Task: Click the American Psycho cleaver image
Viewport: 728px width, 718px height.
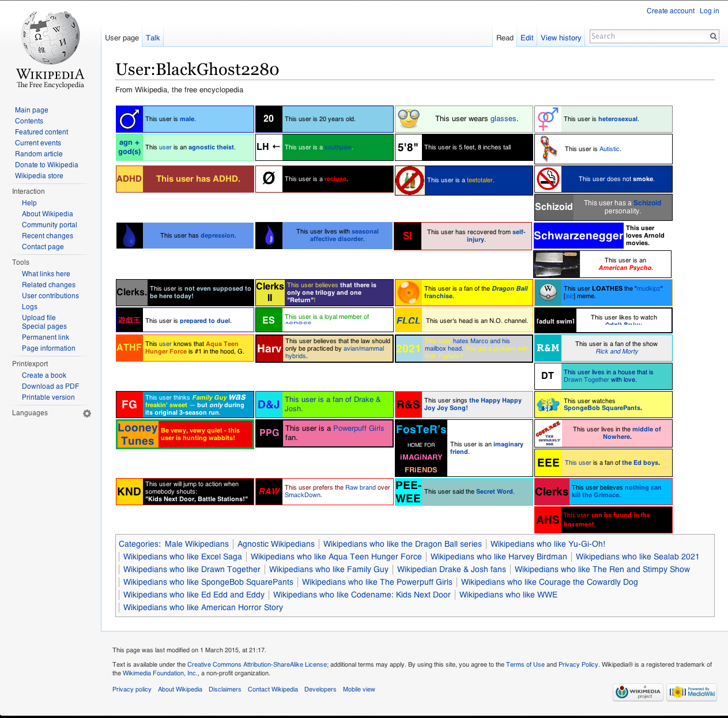Action: pyautogui.click(x=557, y=264)
